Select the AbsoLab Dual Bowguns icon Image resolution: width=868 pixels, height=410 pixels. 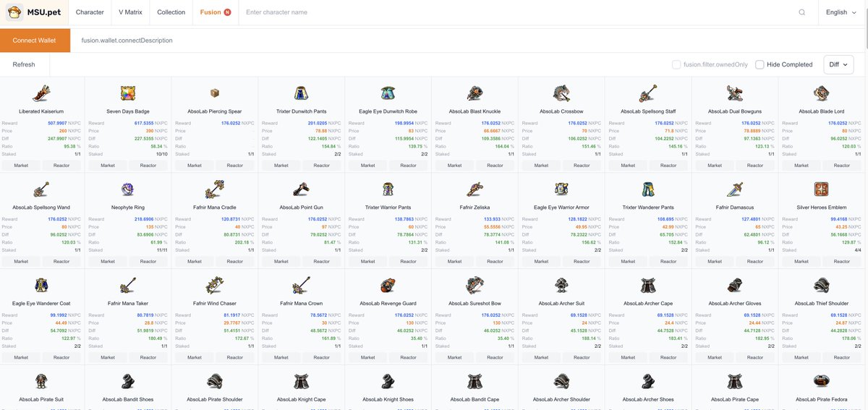pos(735,93)
